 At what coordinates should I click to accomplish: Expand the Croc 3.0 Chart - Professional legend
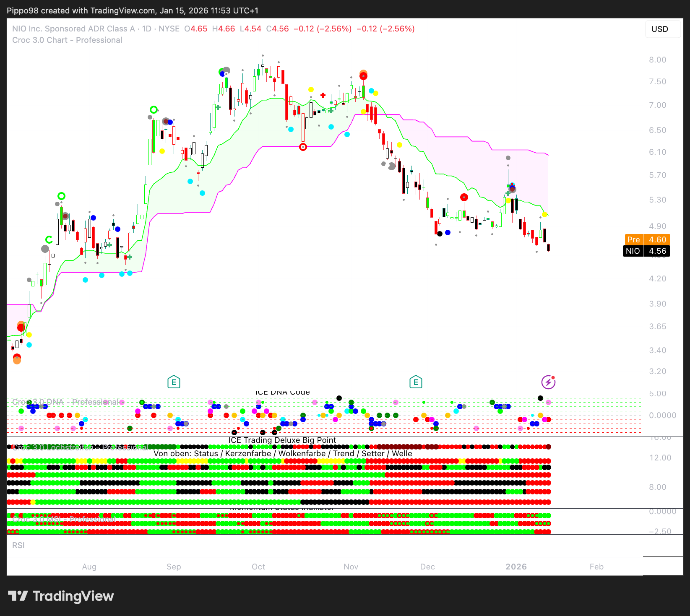pyautogui.click(x=67, y=40)
